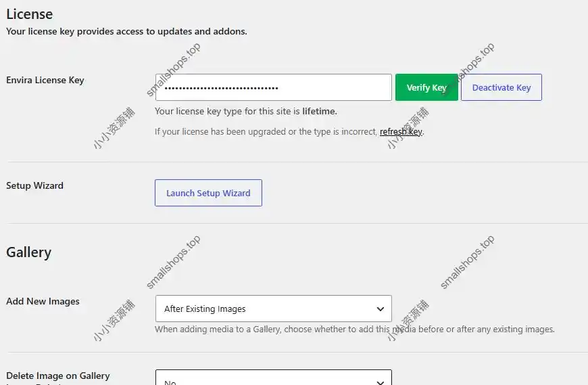Screen dimensions: 588x385
Task: Open the Add New Images dropdown
Action: click(273, 309)
